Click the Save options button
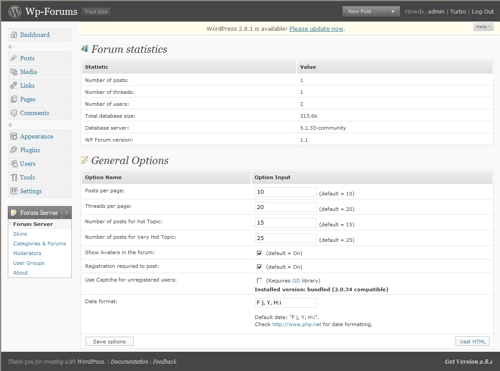This screenshot has width=500, height=371. pos(109,341)
